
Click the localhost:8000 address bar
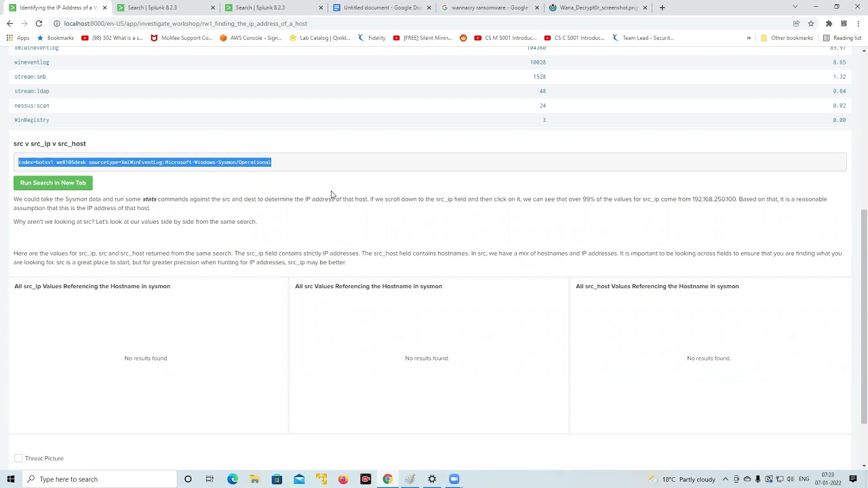pos(420,23)
